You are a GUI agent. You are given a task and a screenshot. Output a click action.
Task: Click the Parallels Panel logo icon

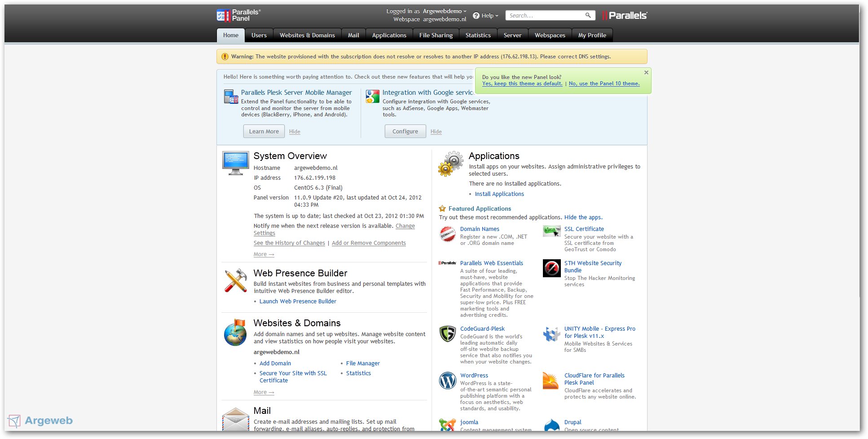(223, 15)
